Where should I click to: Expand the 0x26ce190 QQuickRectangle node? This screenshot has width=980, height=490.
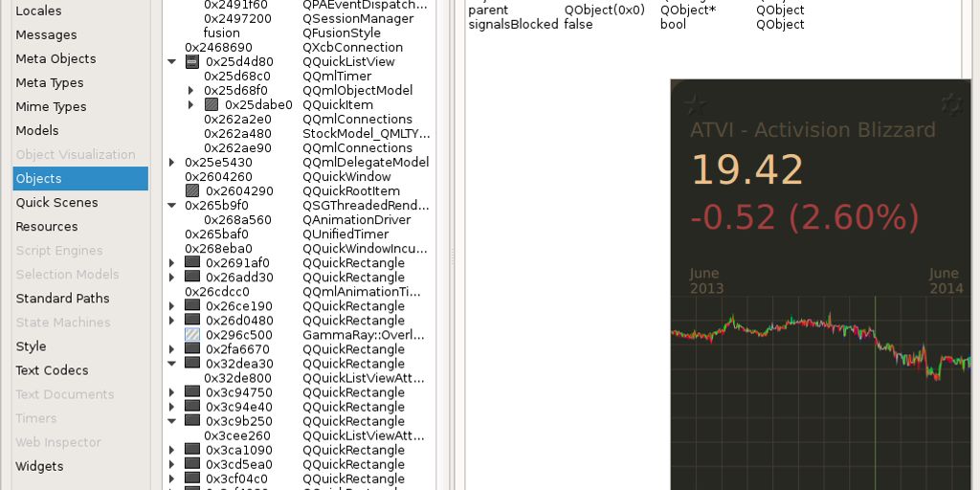172,306
